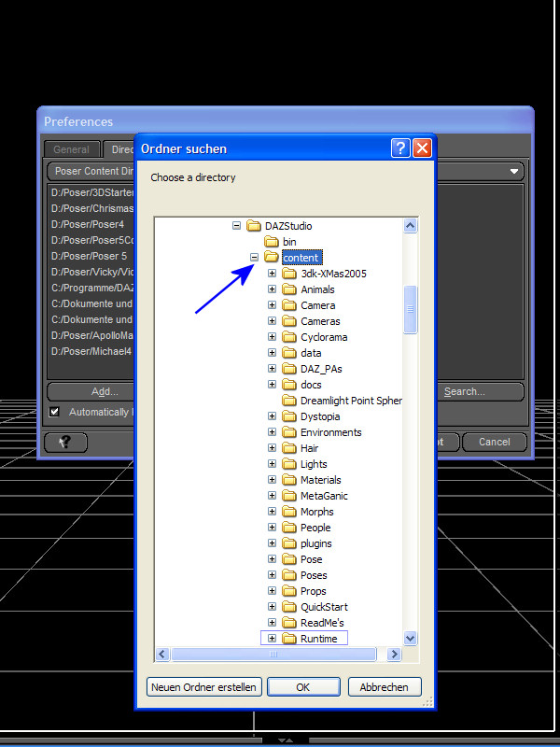Expand the Environments folder node
The width and height of the screenshot is (560, 747).
click(x=272, y=432)
